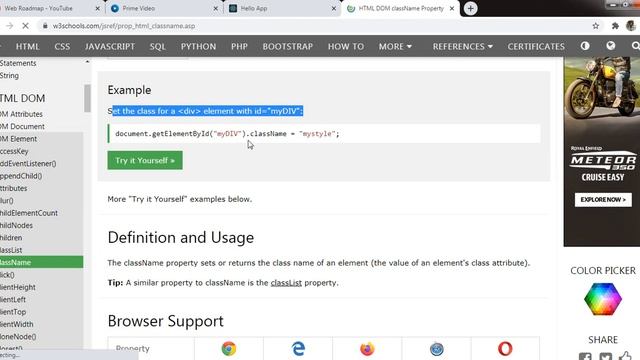Open the JAVASCRIPT tutorial menu
The image size is (640, 360).
[110, 47]
